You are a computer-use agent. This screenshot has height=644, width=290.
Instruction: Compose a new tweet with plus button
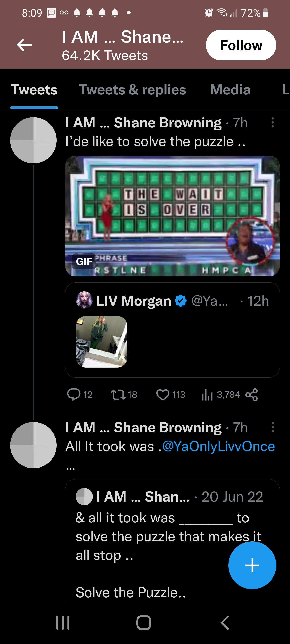(x=252, y=565)
